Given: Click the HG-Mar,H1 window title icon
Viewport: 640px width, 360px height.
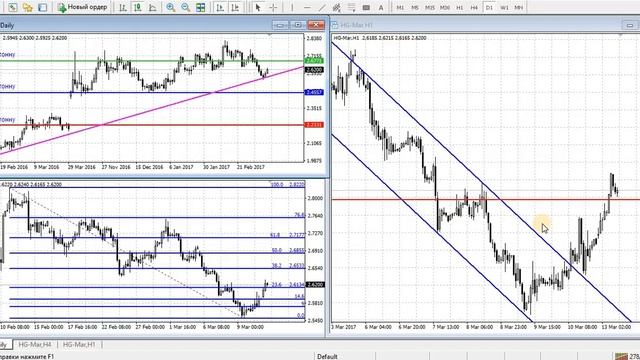Looking at the screenshot, I should [x=335, y=25].
